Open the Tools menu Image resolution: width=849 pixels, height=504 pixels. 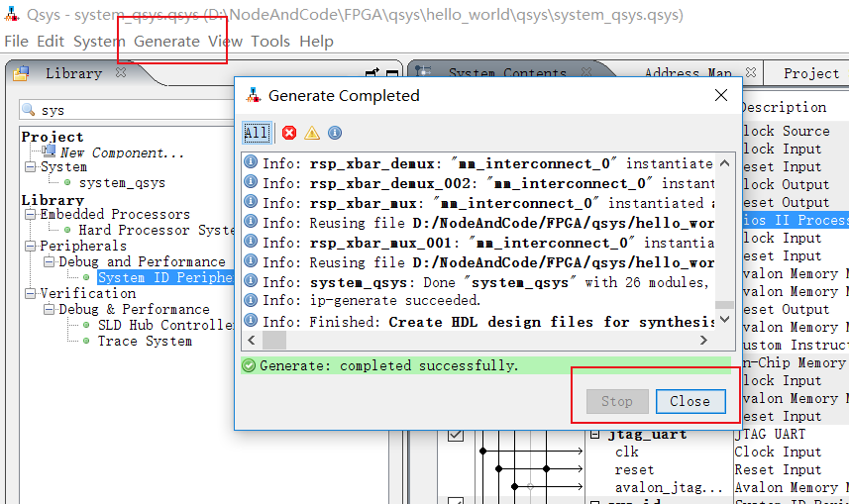point(270,42)
